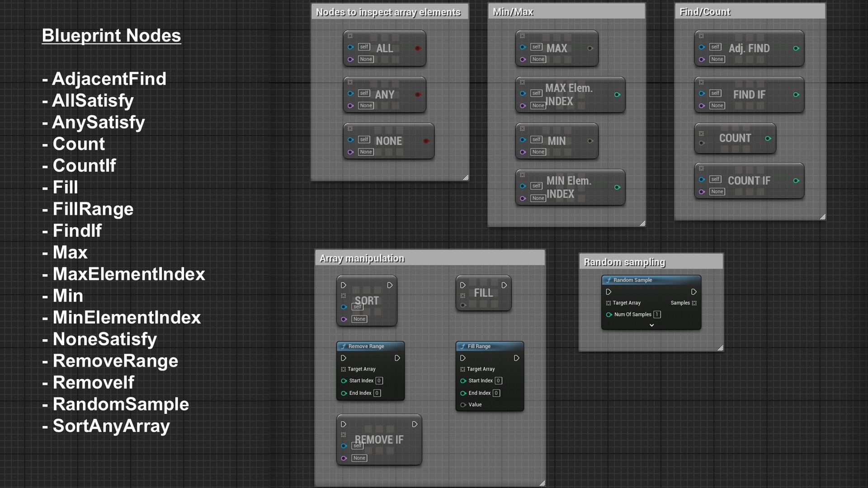Open the None dropdown on COUNT IF node
The width and height of the screenshot is (868, 488).
coord(717,192)
